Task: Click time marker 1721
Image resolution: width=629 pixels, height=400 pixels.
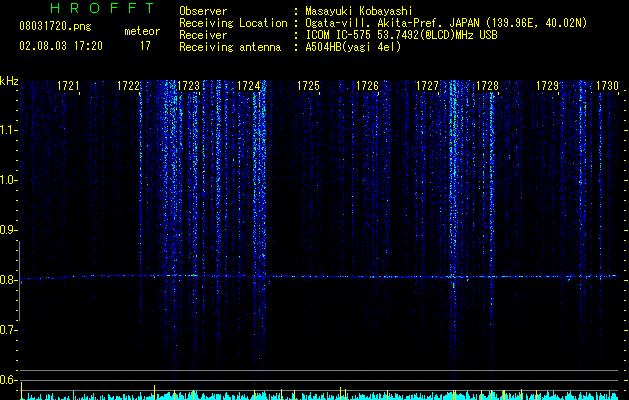Action: [68, 86]
